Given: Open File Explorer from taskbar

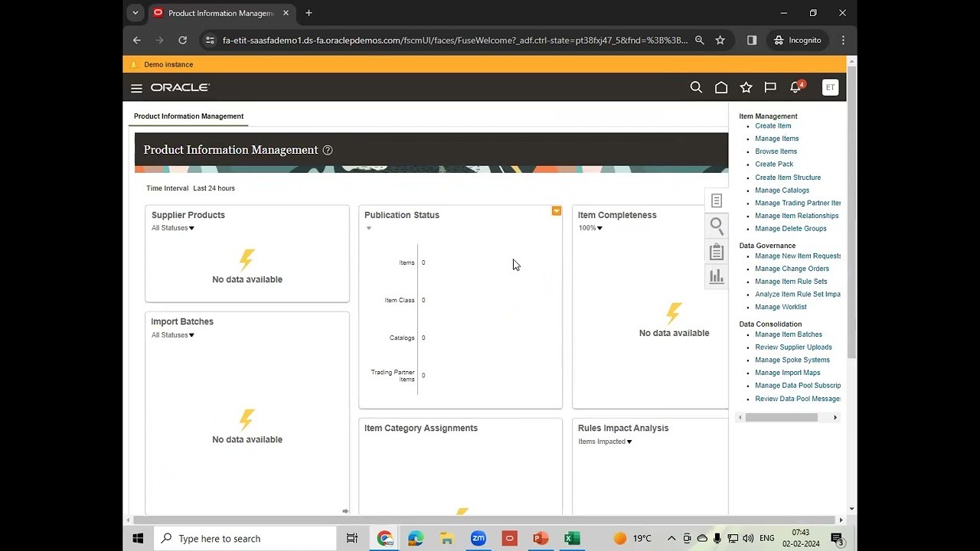Looking at the screenshot, I should coord(447,539).
